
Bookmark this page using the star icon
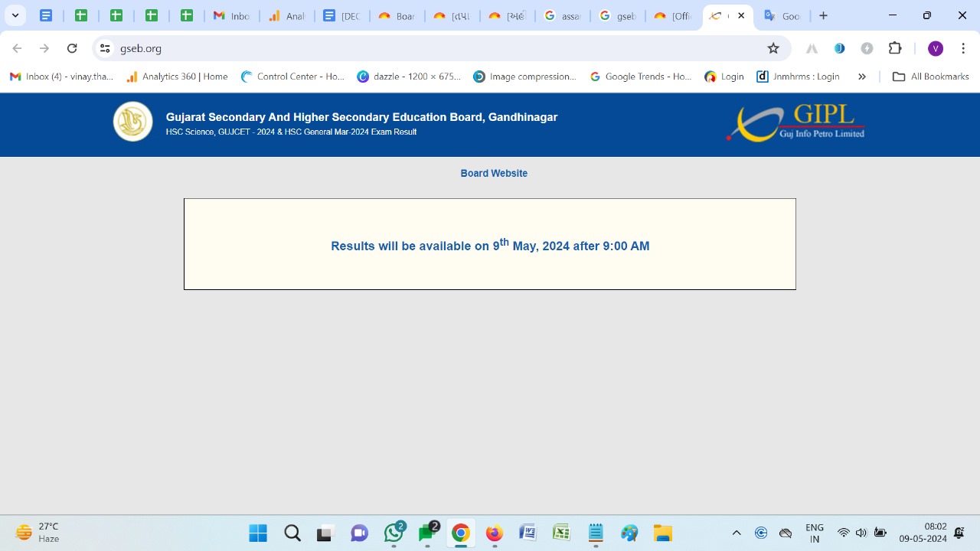pyautogui.click(x=773, y=47)
